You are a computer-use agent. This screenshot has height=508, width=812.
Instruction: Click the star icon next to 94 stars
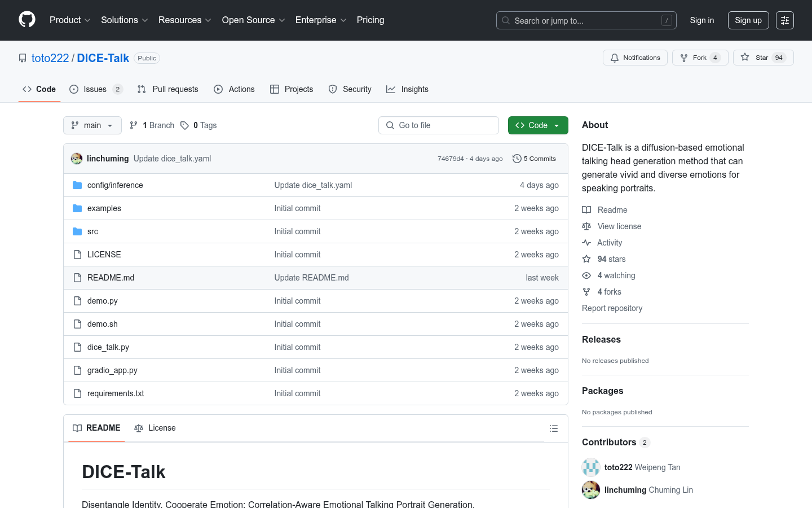point(586,259)
